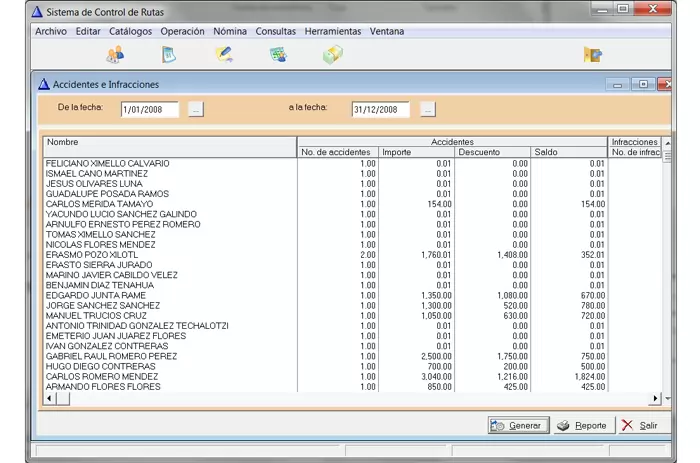This screenshot has height=463, width=700.
Task: Click the printer icon on Reporte
Action: tap(564, 425)
